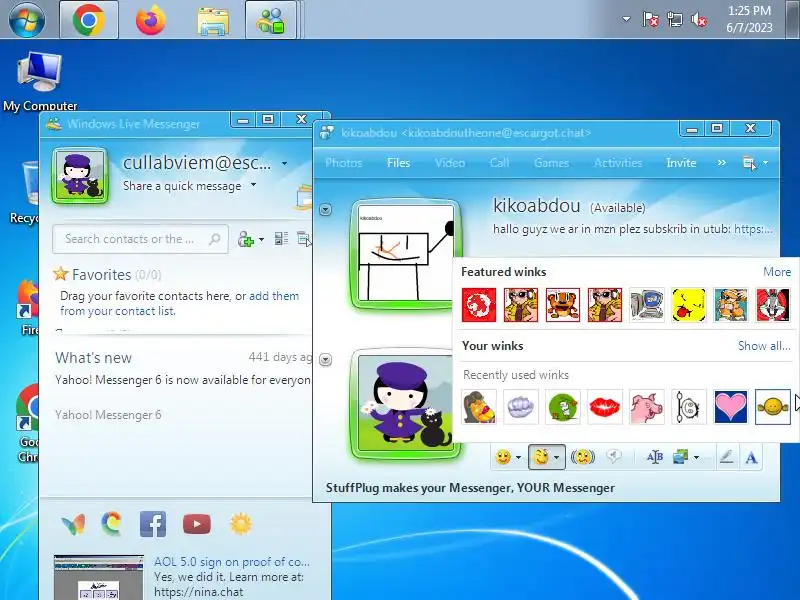Open the Activities menu
Screen dimensions: 800x600
617,163
